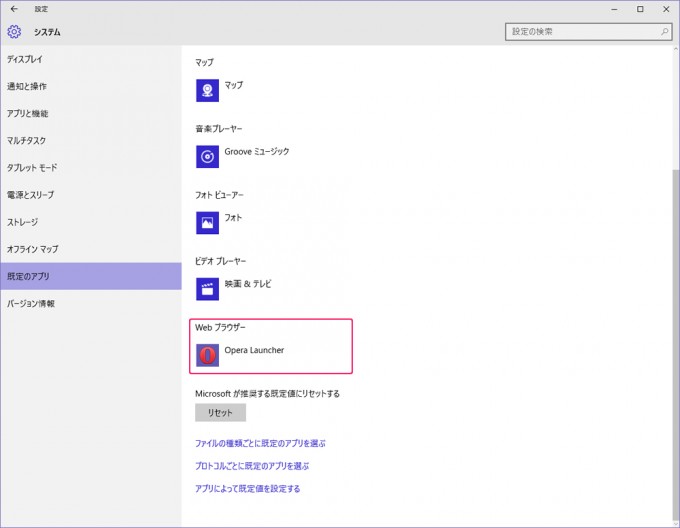Click the Opera Launcher label text
The image size is (680, 528).
(254, 350)
